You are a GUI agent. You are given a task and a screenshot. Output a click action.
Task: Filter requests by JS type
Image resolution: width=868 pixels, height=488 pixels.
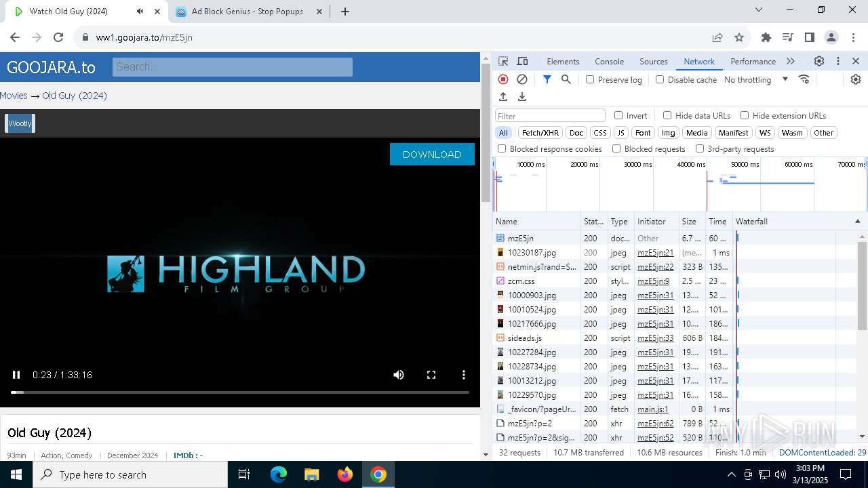click(x=620, y=133)
